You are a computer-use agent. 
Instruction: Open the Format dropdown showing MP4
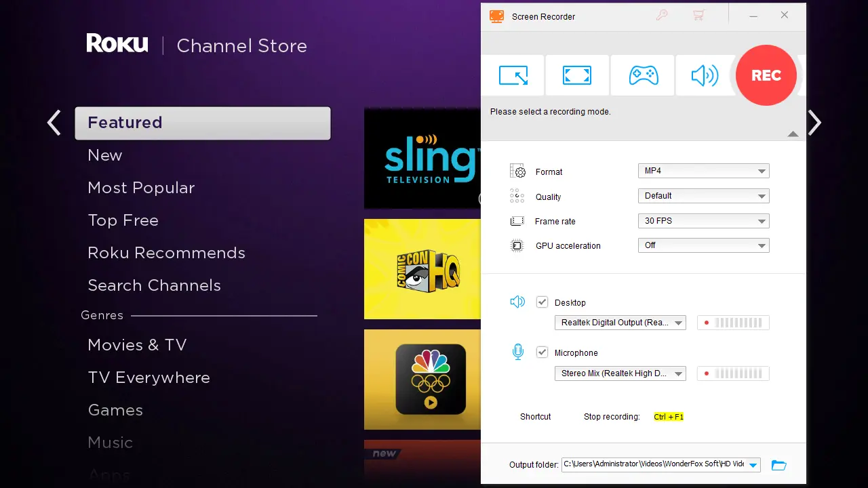(703, 171)
